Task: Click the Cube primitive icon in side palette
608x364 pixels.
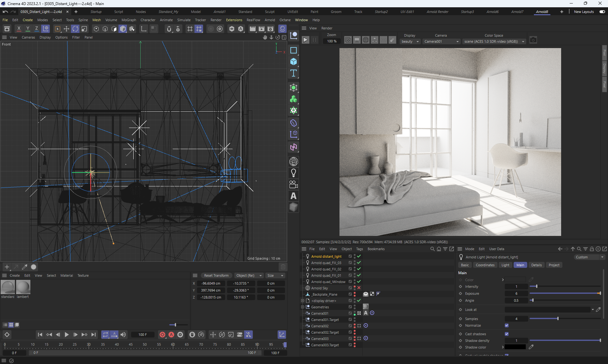Action: (x=294, y=62)
